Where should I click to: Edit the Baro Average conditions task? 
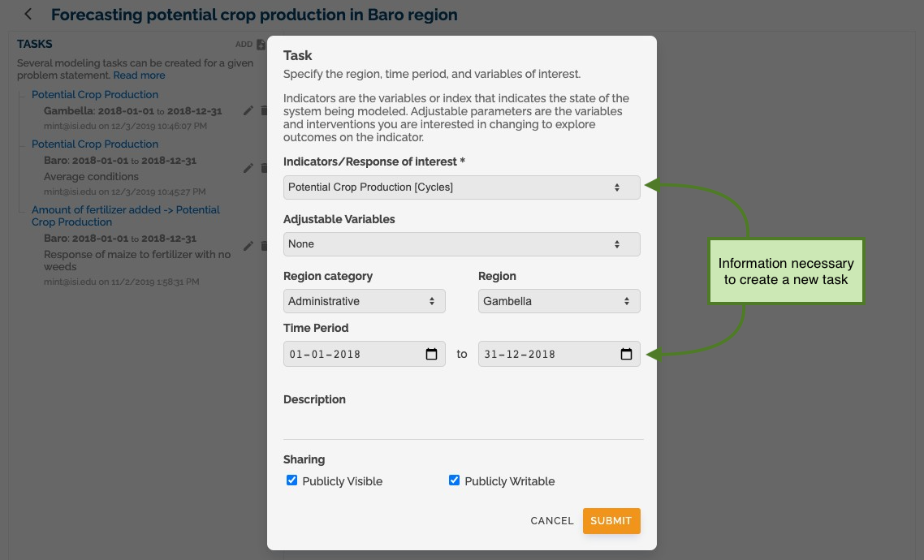pos(248,169)
